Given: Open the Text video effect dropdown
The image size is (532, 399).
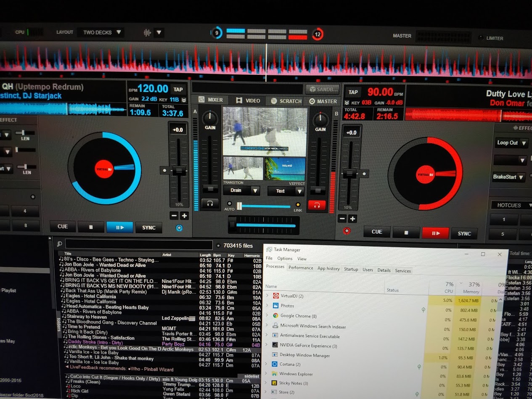Looking at the screenshot, I should point(286,191).
